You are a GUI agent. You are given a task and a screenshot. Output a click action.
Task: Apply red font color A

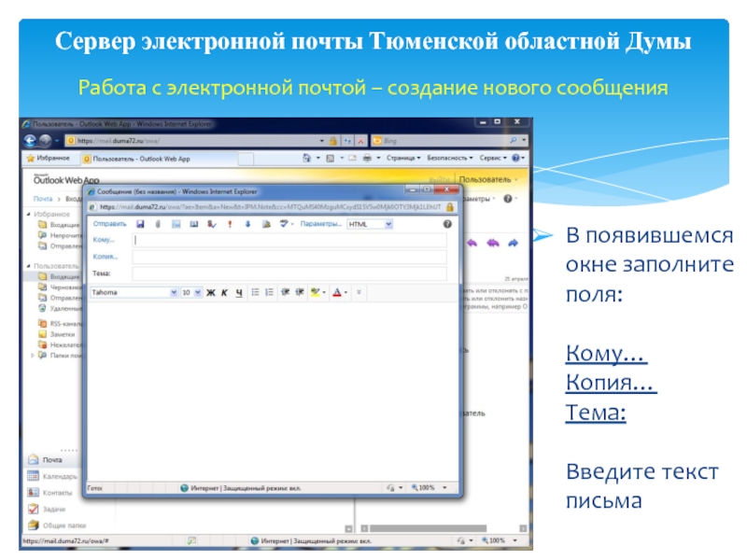(x=337, y=292)
